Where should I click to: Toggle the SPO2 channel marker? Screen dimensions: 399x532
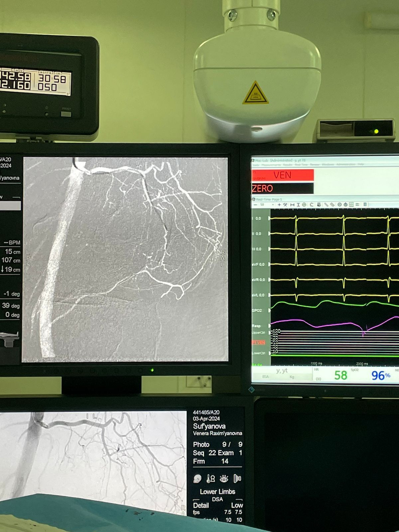point(269,311)
